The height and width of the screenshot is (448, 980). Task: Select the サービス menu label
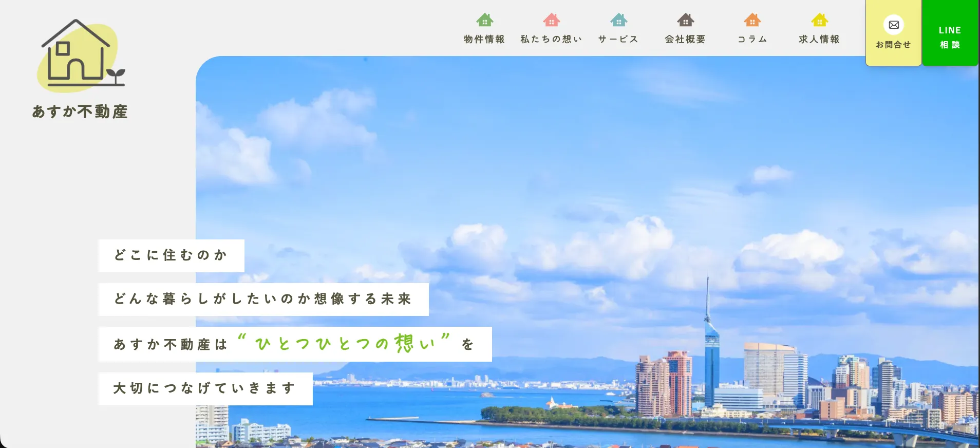618,39
